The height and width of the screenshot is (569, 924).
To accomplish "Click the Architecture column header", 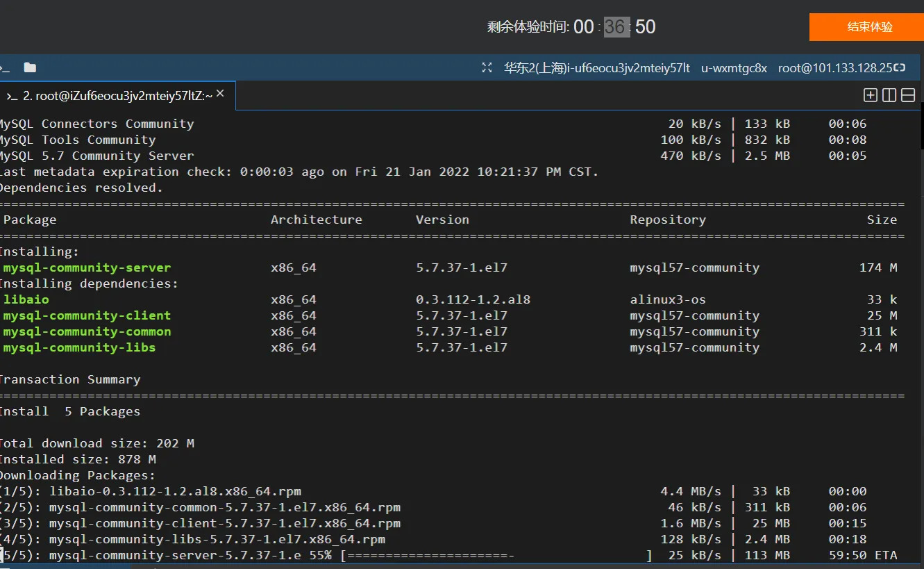I will click(x=317, y=220).
